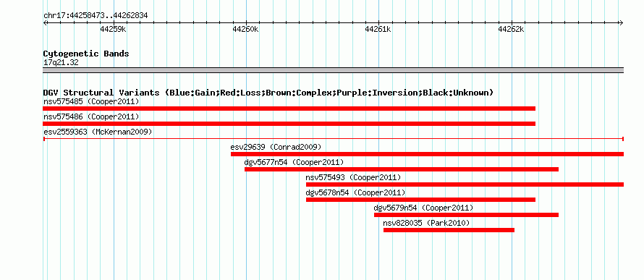Click the nsv575486 (Cooper2011) label

tap(91, 116)
